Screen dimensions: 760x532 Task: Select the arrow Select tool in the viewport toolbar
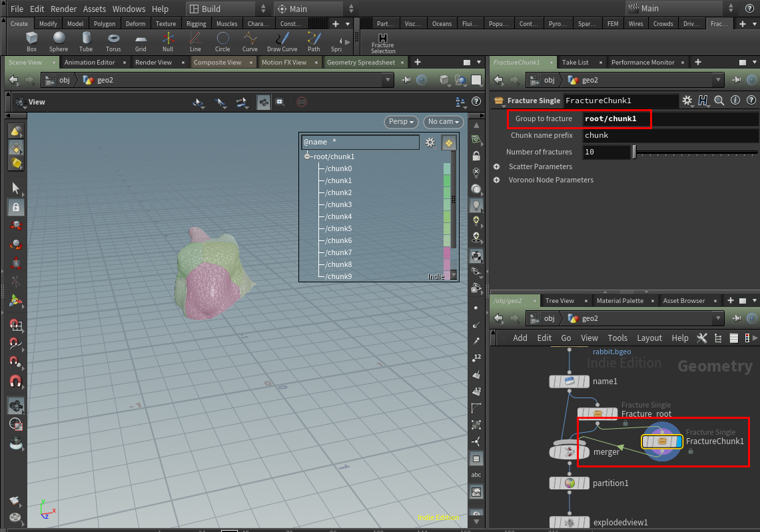[x=16, y=188]
